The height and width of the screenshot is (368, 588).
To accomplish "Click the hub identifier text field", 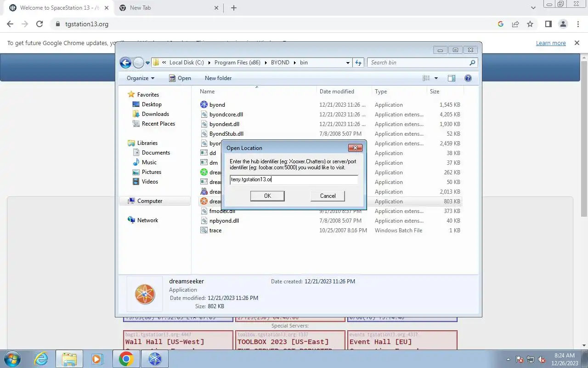I will [x=294, y=179].
